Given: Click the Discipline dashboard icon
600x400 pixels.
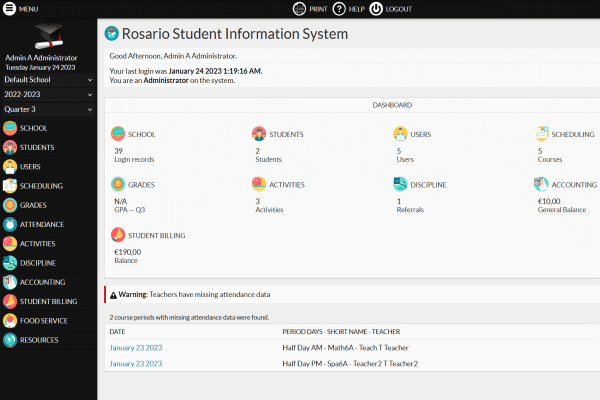Looking at the screenshot, I should point(401,184).
